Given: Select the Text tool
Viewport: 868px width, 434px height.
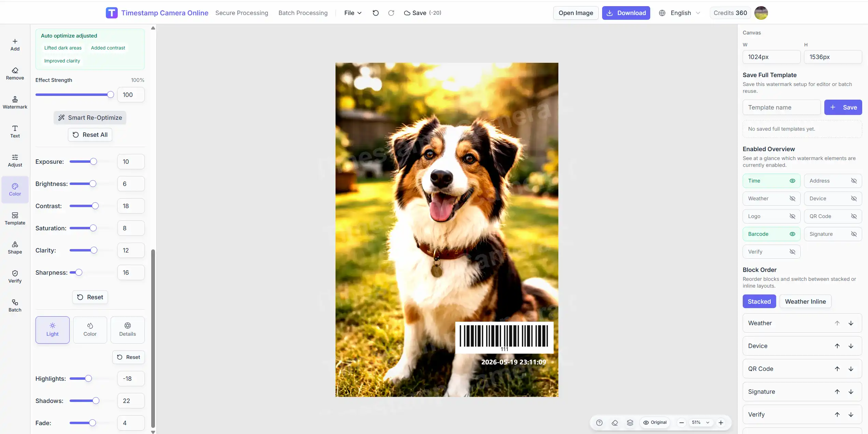Looking at the screenshot, I should click(x=15, y=132).
